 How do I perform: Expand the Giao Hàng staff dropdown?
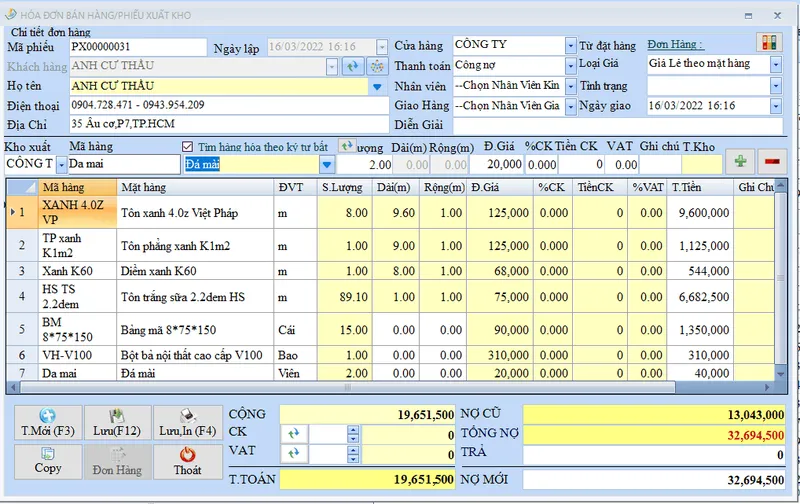pos(570,106)
